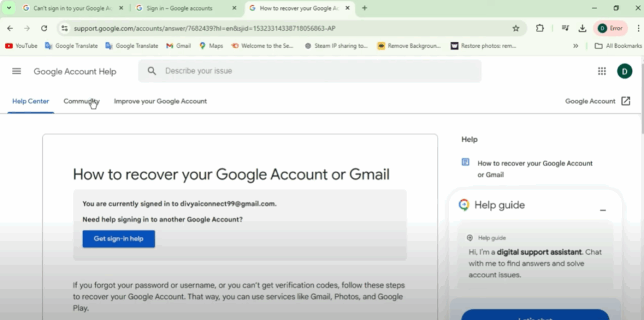Open "Remove Backgroun..." bookmark
The height and width of the screenshot is (320, 644).
click(x=409, y=46)
